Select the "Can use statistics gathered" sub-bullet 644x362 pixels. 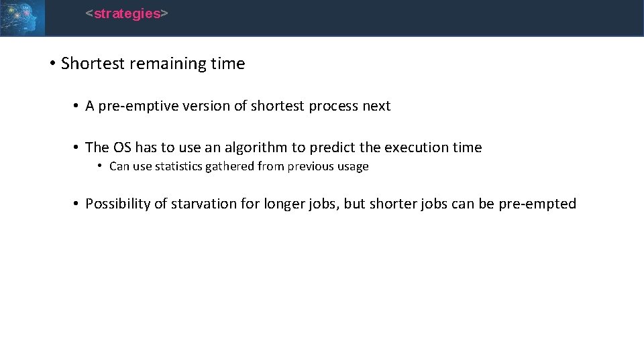239,166
